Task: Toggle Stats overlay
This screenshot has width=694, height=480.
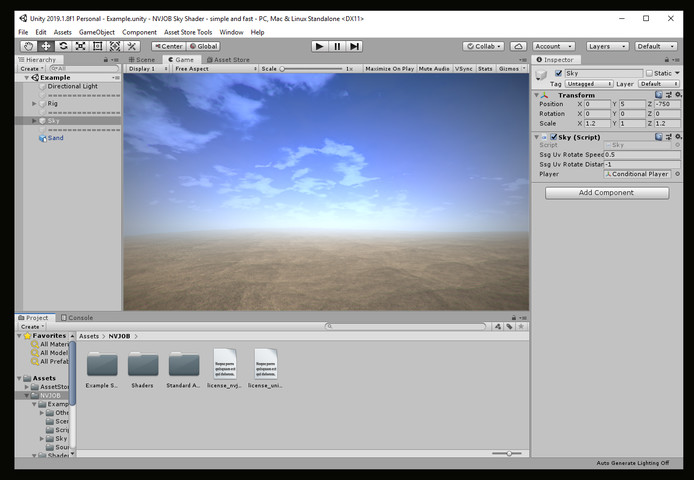Action: [485, 69]
